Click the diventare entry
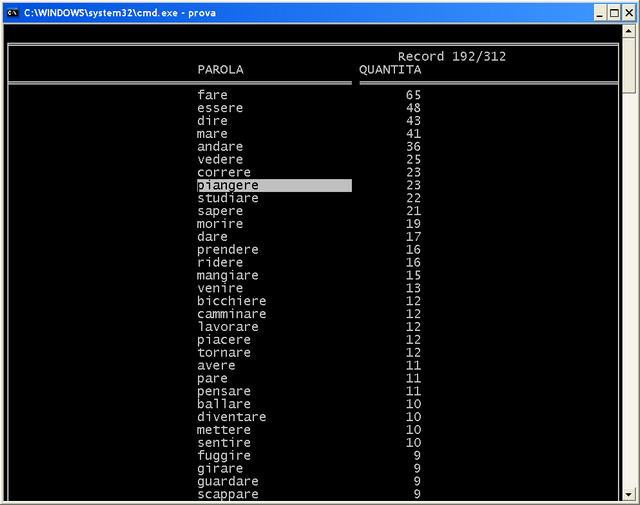Viewport: 640px width, 505px height. coord(232,418)
